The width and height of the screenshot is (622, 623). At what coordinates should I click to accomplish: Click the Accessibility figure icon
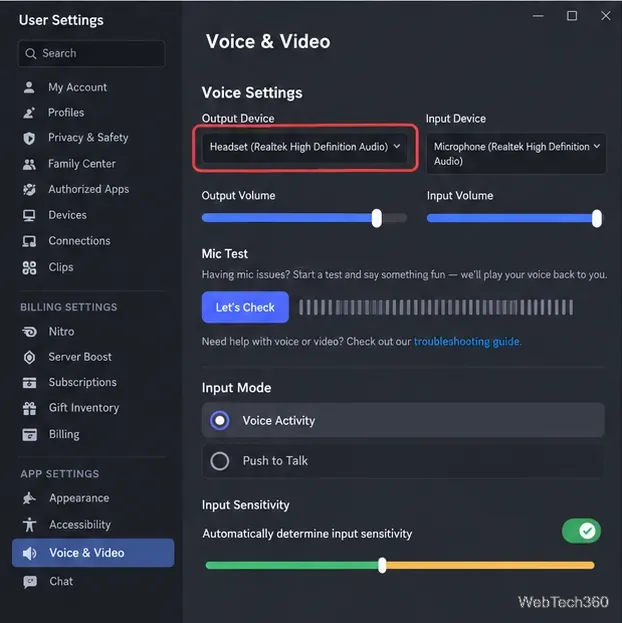[29, 524]
